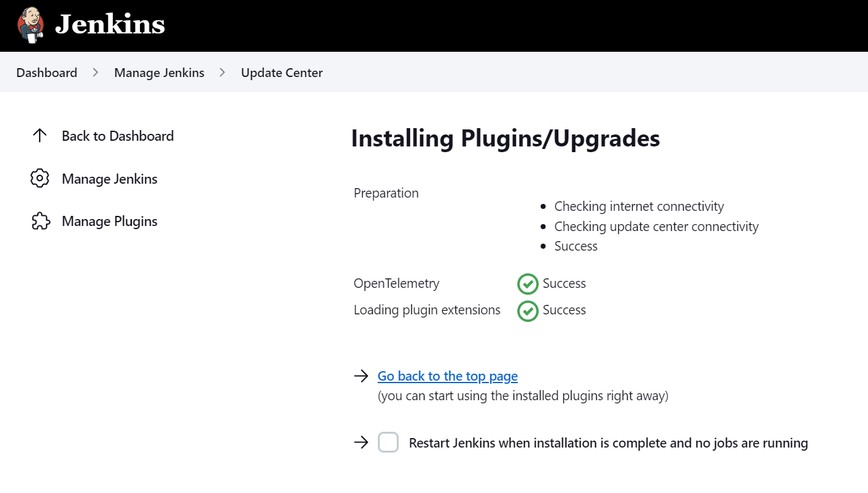
Task: Open Manage Plugins from the side panel
Action: click(x=110, y=222)
